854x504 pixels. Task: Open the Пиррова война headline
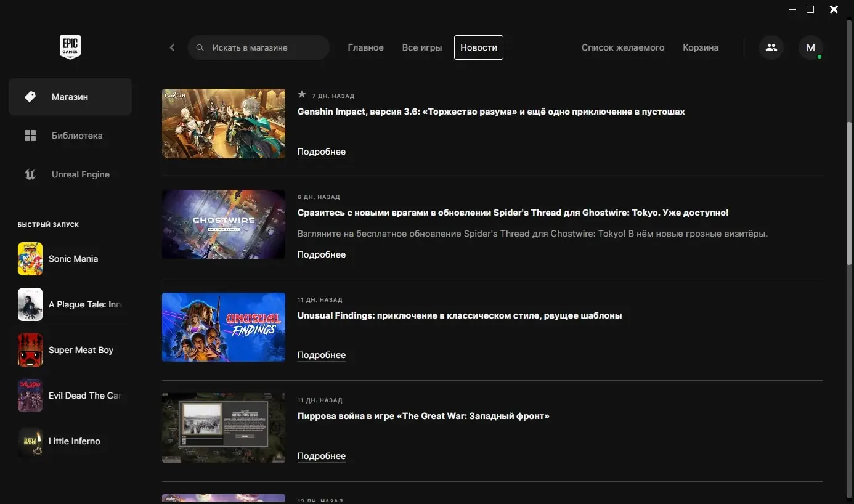(423, 416)
